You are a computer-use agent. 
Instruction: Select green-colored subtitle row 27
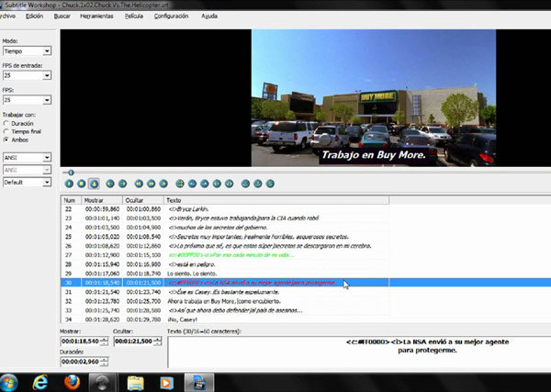click(x=225, y=255)
